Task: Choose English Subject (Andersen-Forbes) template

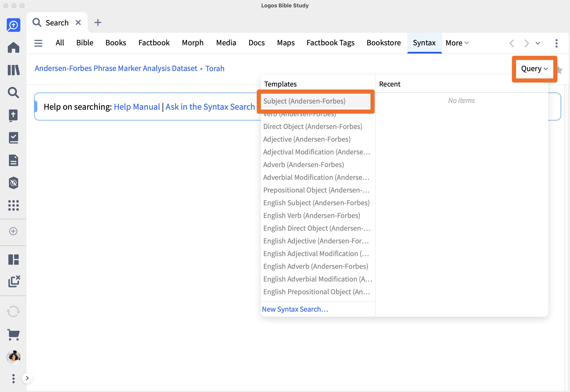Action: [316, 203]
